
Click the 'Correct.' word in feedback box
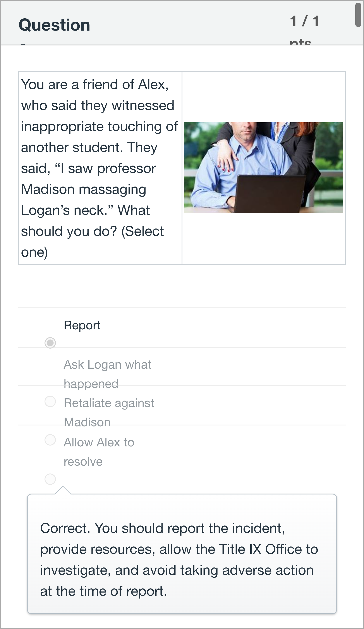point(65,528)
